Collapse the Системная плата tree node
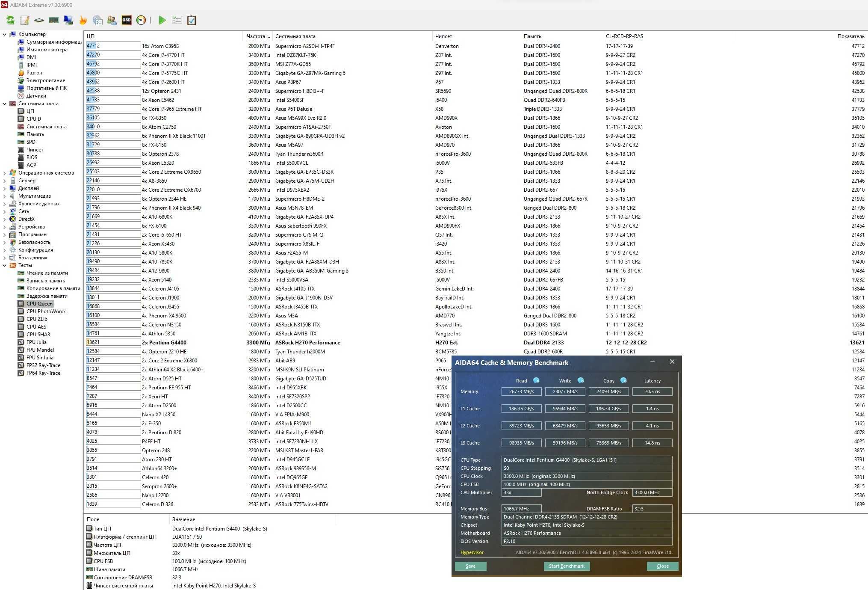Screen dimensions: 868x590 (5, 104)
